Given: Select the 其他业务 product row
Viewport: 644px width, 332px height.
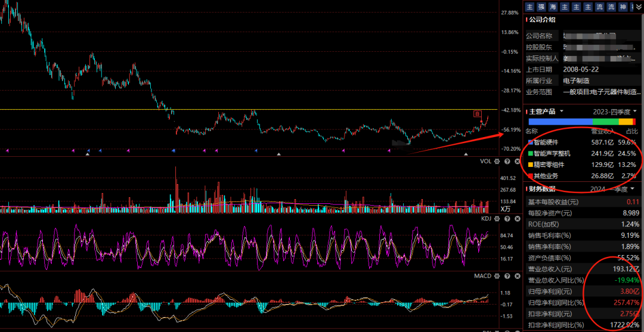Looking at the screenshot, I should point(584,176).
